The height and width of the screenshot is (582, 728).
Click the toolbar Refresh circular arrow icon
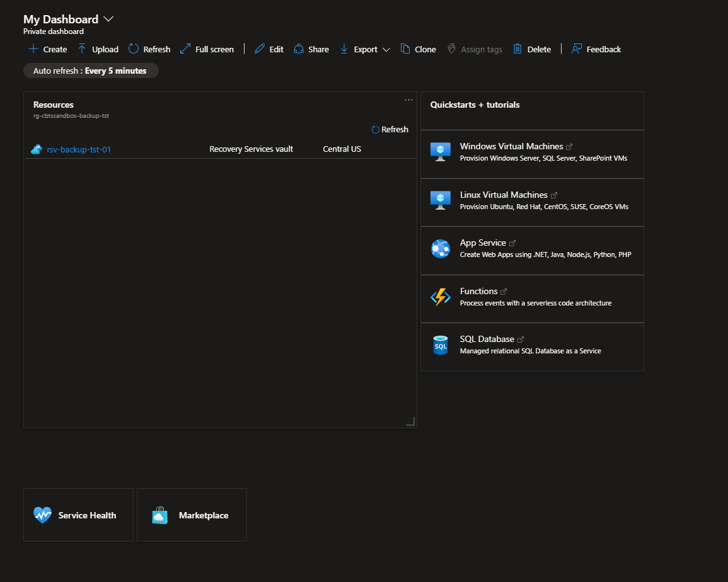[x=133, y=48]
